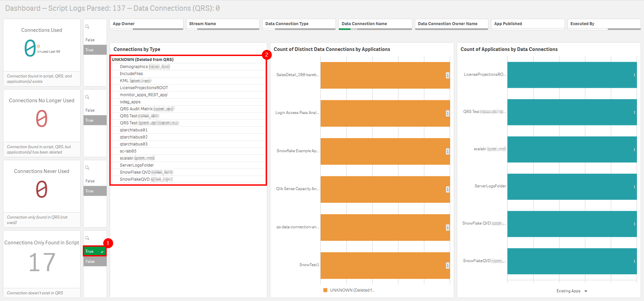Screen dimensions: 644x301
Task: Click the SnowTest1 orange bar
Action: [385, 265]
